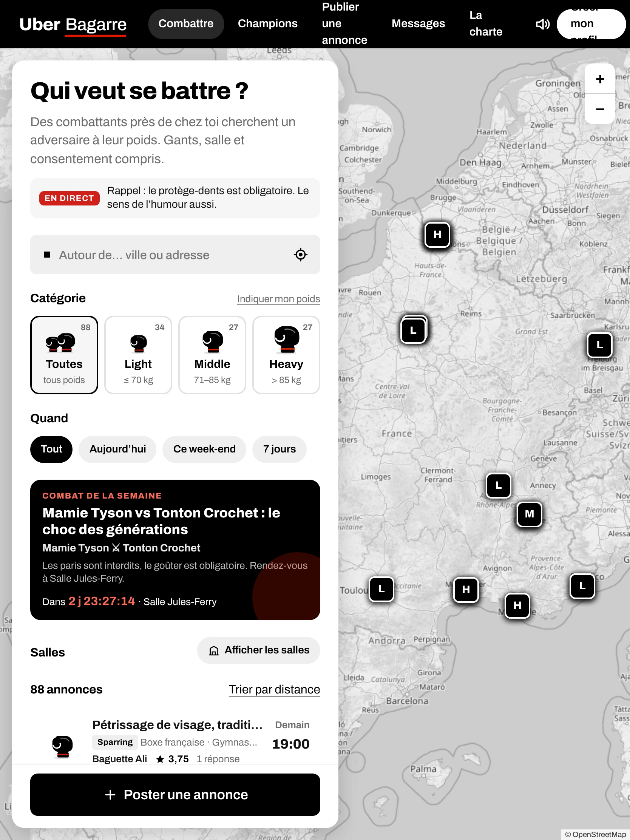Zoom out the map with minus
This screenshot has height=840, width=630.
[x=600, y=109]
